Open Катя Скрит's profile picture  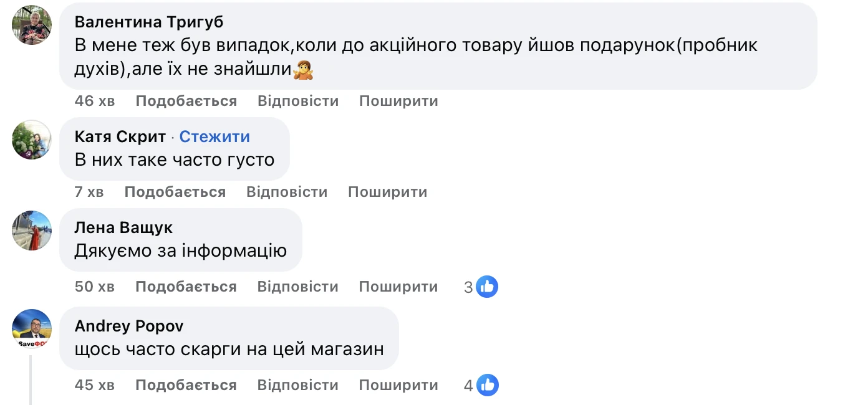pos(32,139)
